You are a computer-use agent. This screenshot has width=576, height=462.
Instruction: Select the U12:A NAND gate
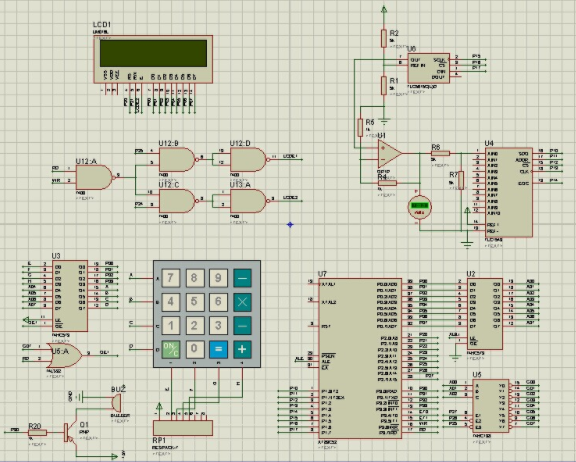pos(94,177)
